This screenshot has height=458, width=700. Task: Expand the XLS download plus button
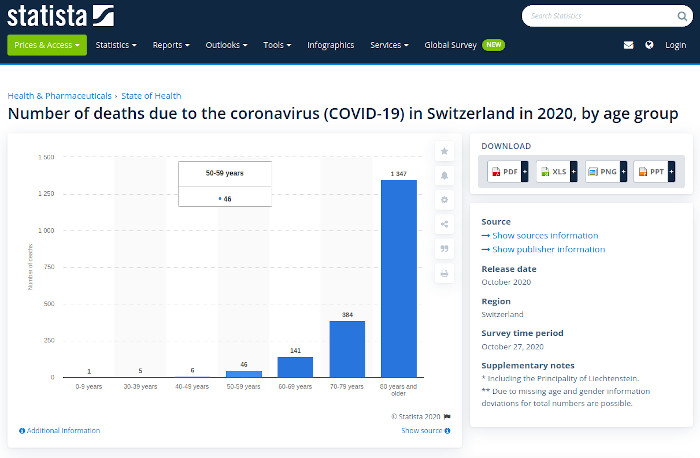pos(574,171)
